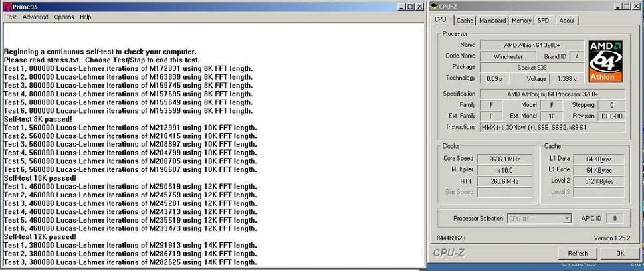644x271 pixels.
Task: Click the Brand ID value 4
Action: coord(577,56)
